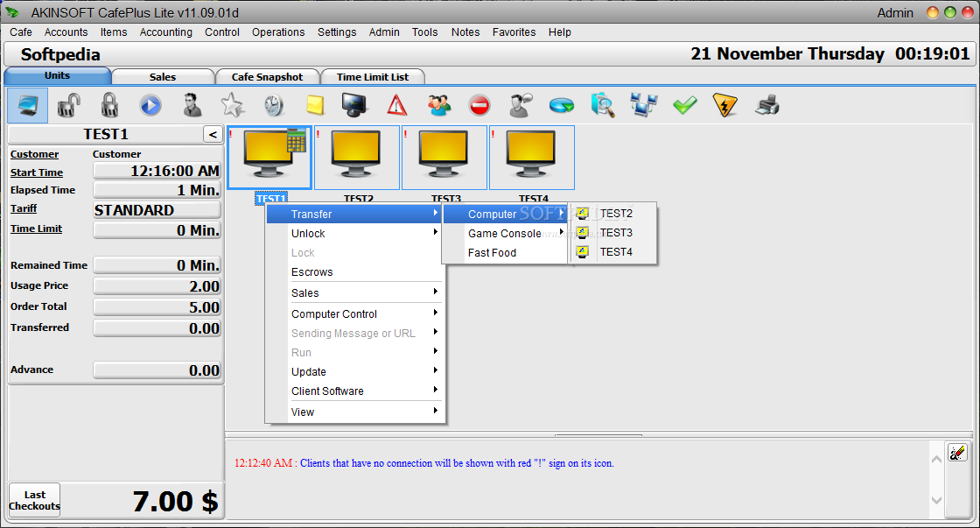
Task: Select the TEST2 computer unit
Action: tap(357, 158)
